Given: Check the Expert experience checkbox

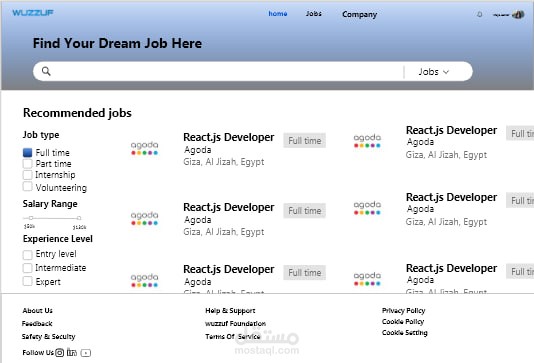Looking at the screenshot, I should click(x=28, y=282).
